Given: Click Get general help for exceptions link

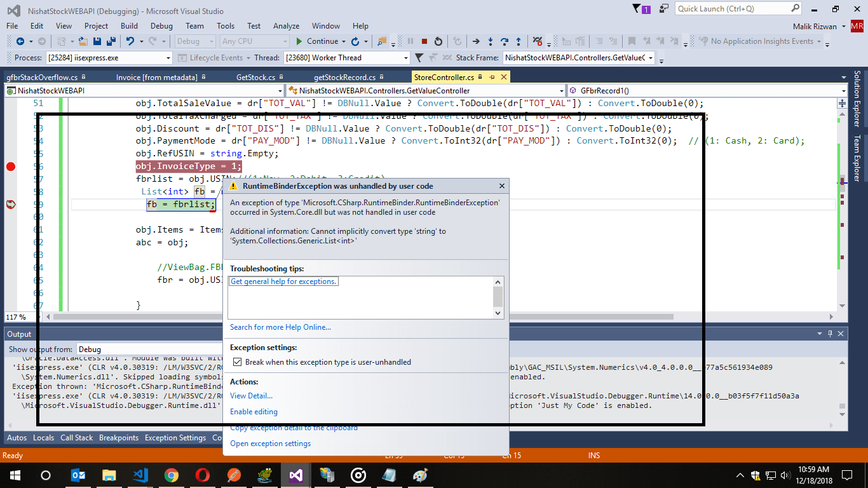Looking at the screenshot, I should coord(284,281).
